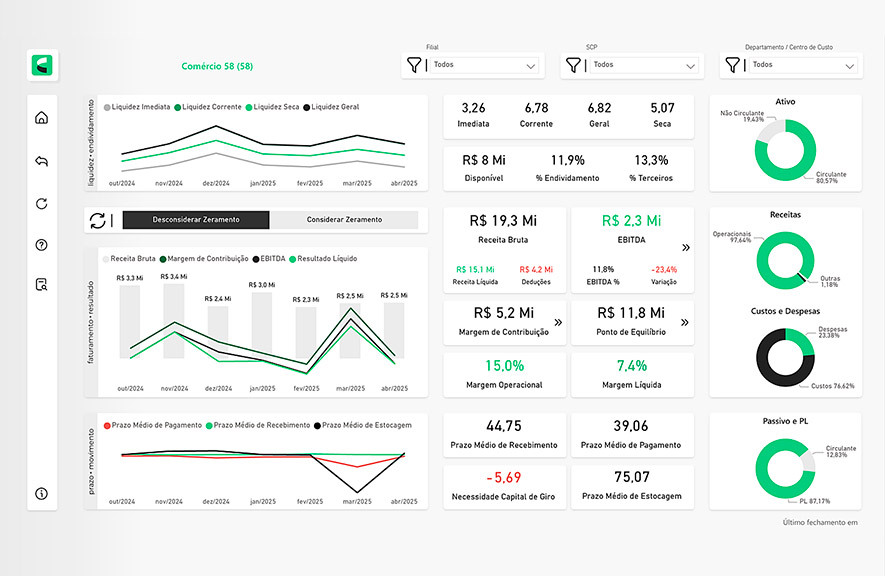Click the back arrow sidebar icon
This screenshot has height=576, width=885.
click(x=41, y=161)
